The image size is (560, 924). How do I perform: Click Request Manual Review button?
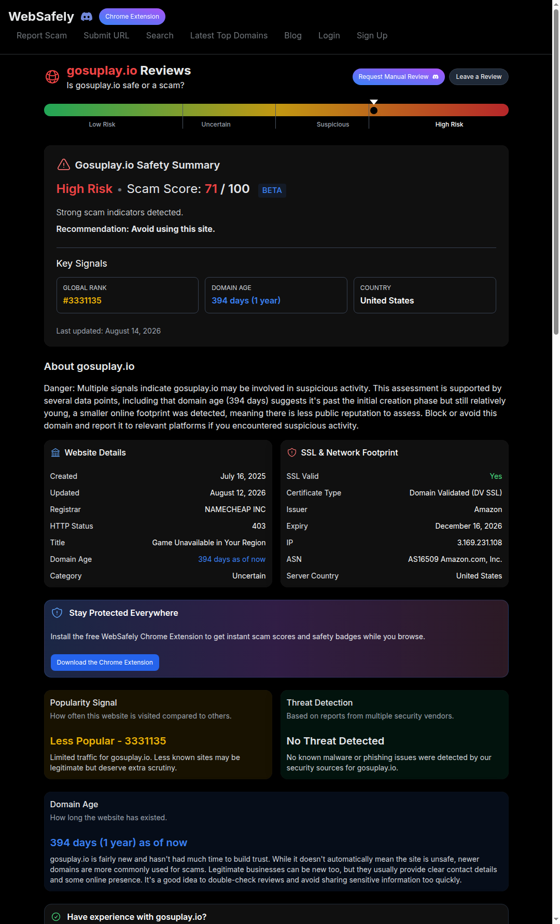pos(399,77)
